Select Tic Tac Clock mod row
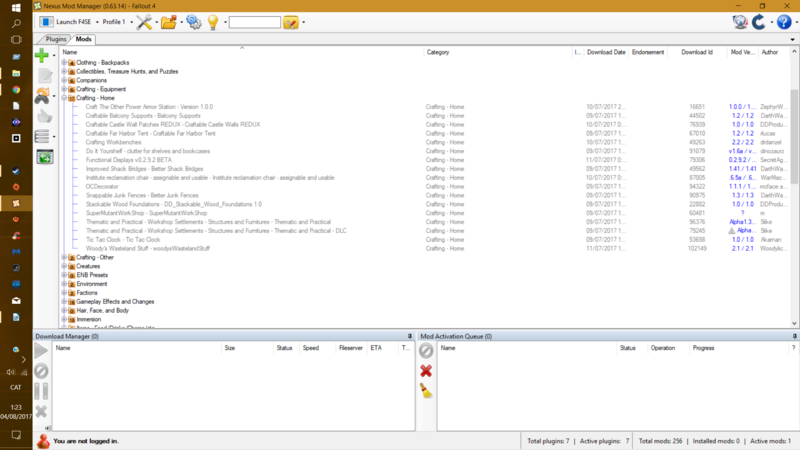 [122, 240]
